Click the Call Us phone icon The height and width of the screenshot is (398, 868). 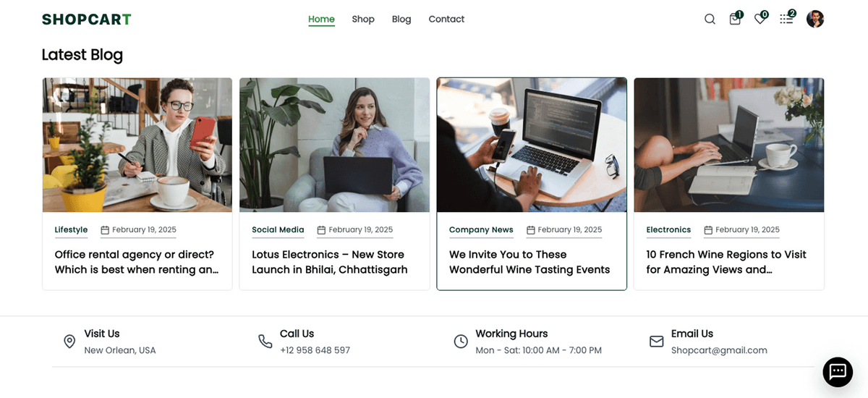[265, 342]
